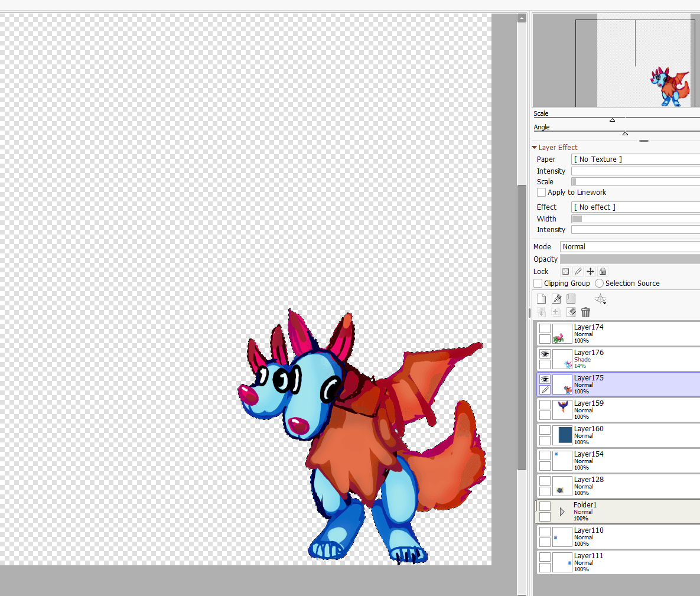Create a new linework layer
Image resolution: width=700 pixels, height=596 pixels.
tap(556, 299)
